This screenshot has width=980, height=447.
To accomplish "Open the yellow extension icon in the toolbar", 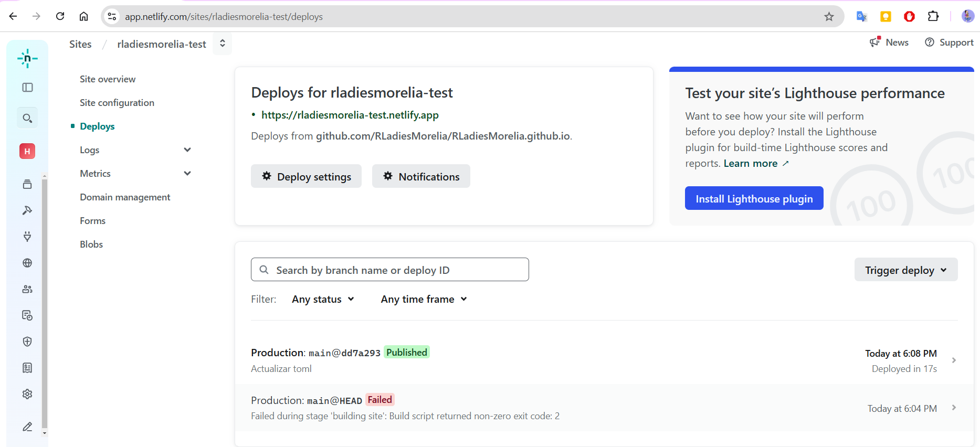I will point(886,16).
